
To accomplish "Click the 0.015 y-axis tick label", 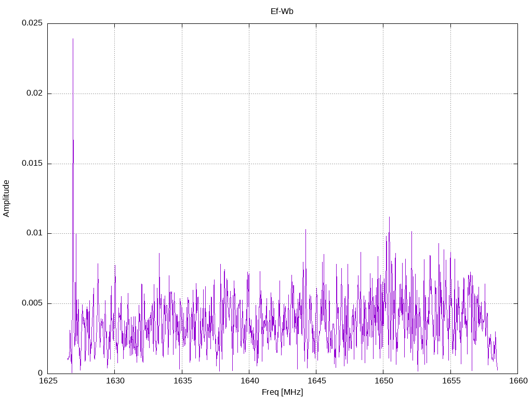I will (x=32, y=163).
